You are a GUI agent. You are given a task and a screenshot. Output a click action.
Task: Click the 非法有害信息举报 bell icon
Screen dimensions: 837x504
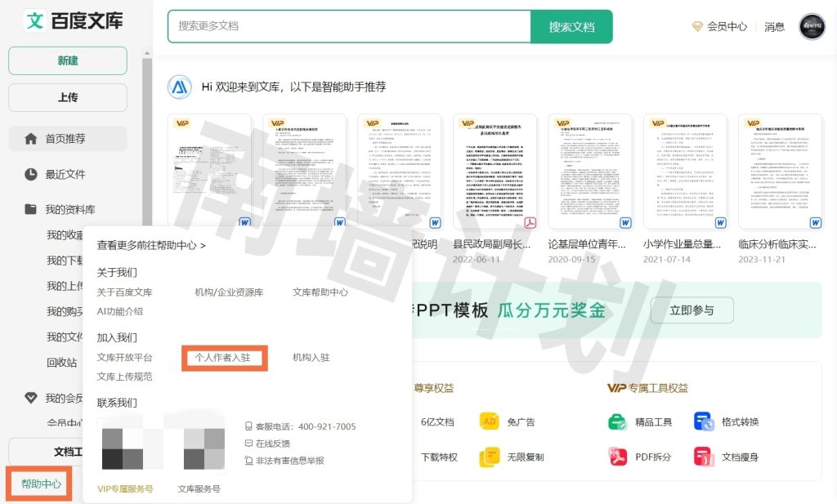click(248, 460)
